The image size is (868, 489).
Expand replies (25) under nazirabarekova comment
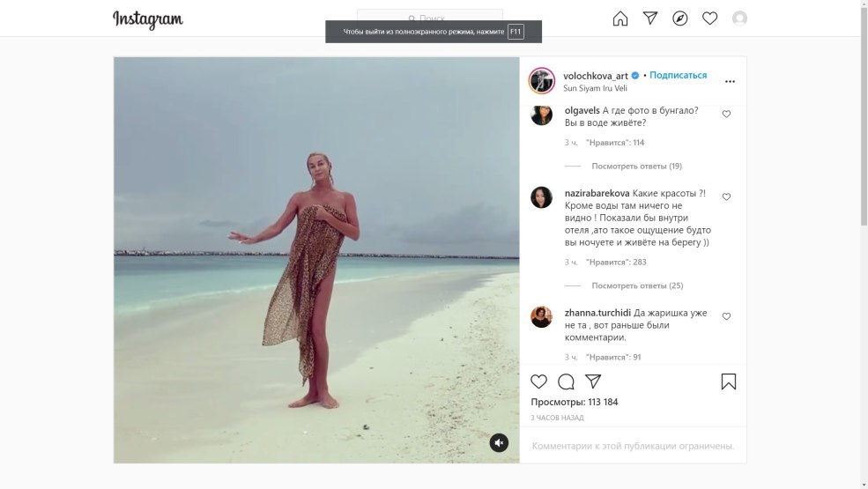click(636, 285)
